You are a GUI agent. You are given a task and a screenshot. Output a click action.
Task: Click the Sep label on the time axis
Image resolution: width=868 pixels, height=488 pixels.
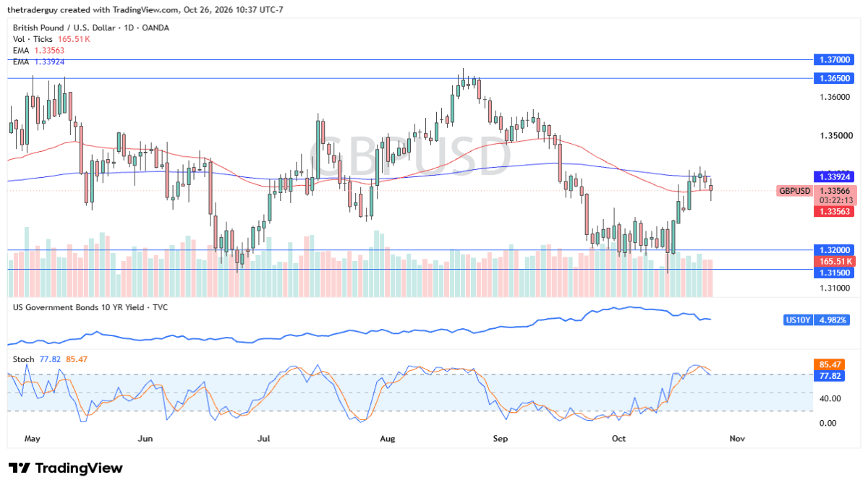pos(501,438)
